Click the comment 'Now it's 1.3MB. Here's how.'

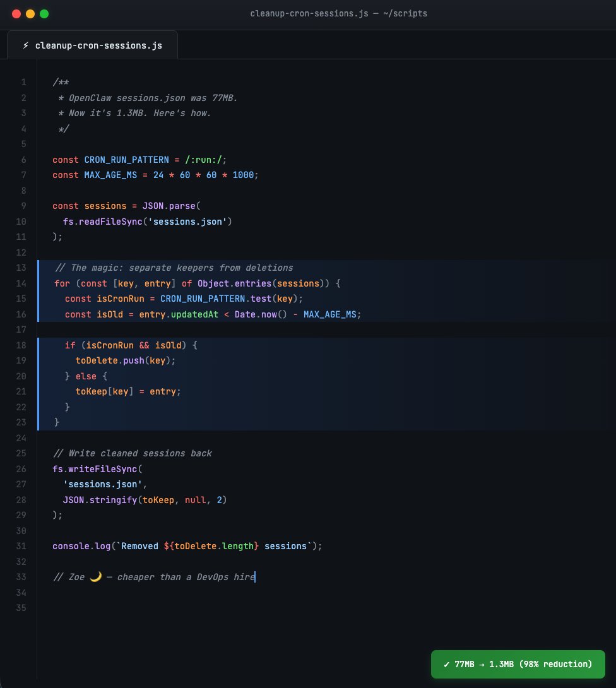[x=140, y=113]
